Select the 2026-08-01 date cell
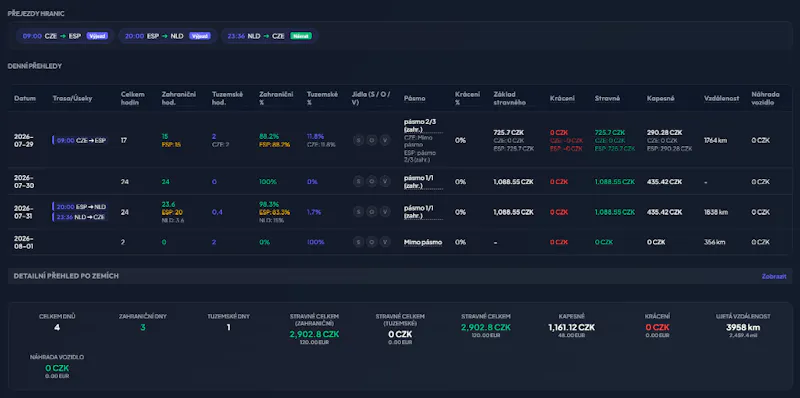The width and height of the screenshot is (800, 398). point(23,242)
